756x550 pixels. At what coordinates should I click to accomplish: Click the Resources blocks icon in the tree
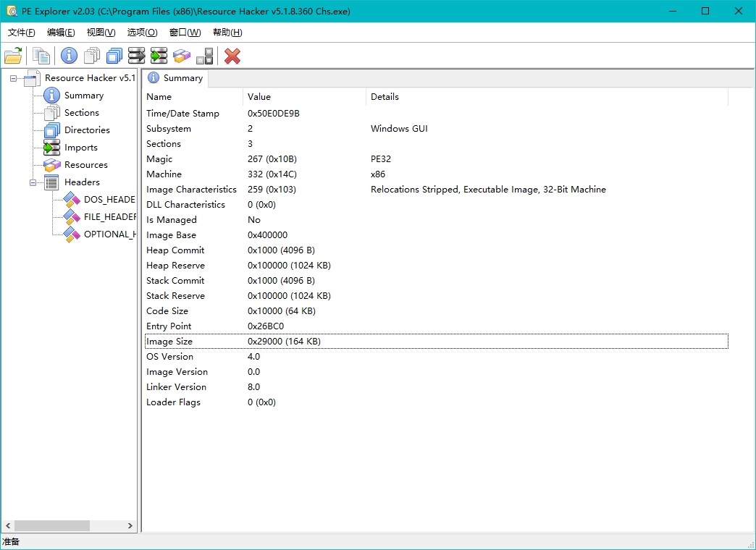coord(51,165)
